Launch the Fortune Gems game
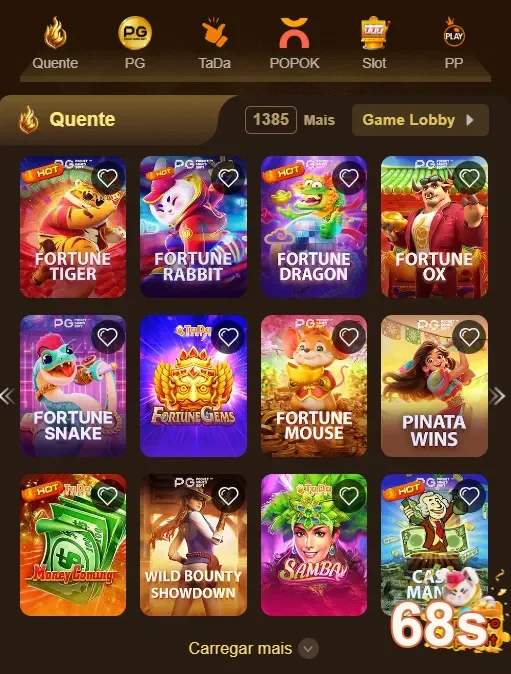The image size is (511, 674). (x=193, y=386)
